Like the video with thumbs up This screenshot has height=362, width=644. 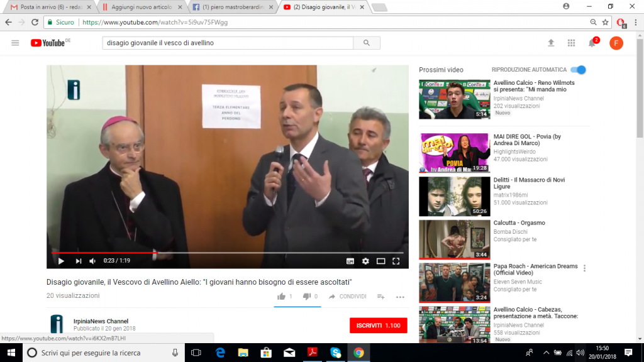pos(281,297)
